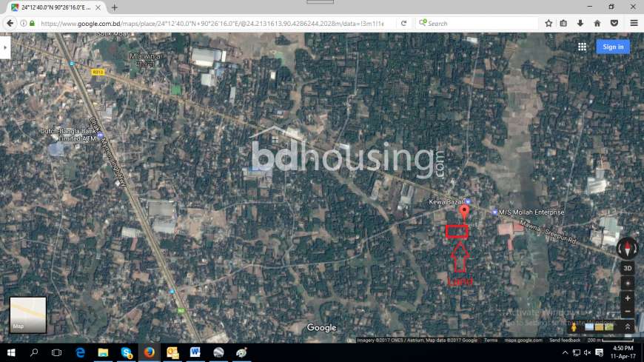Open the Terms link

click(x=490, y=341)
